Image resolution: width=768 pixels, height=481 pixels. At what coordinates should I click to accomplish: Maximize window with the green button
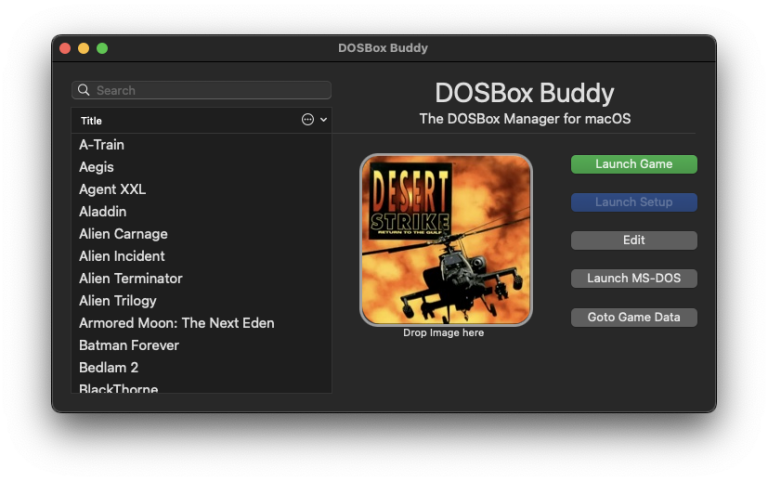coord(102,48)
